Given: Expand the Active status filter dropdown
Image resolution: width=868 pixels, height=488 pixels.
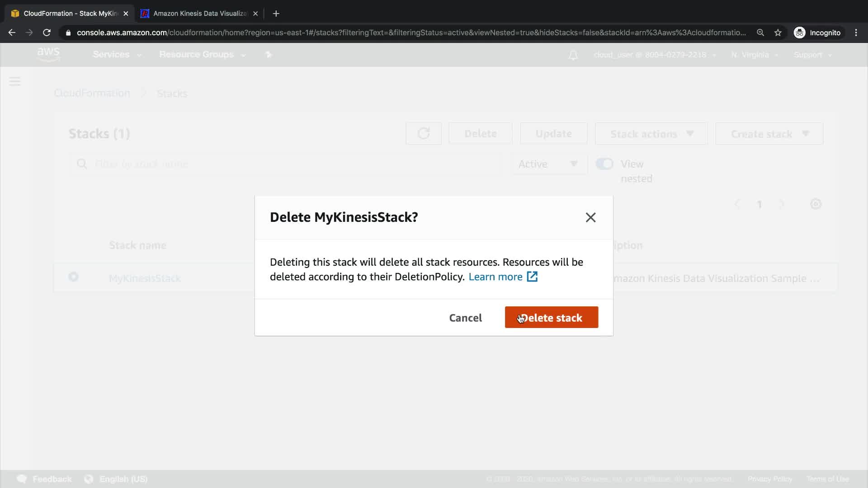Looking at the screenshot, I should (x=549, y=164).
